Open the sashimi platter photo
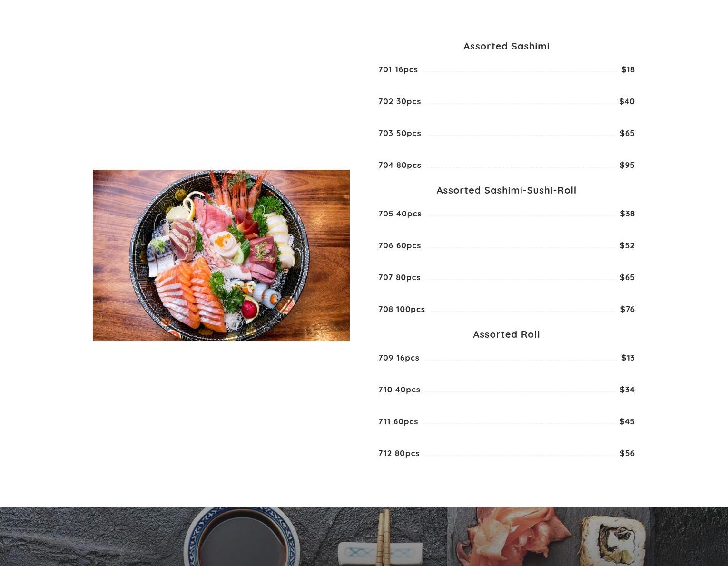This screenshot has width=728, height=566. click(221, 255)
